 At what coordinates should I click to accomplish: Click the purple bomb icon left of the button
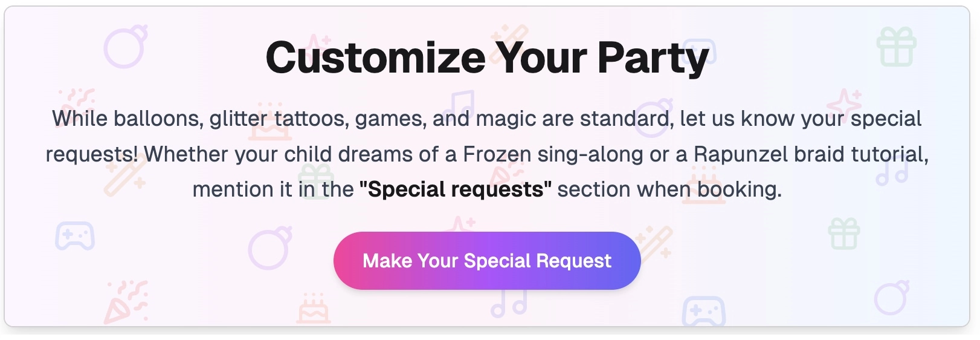(x=269, y=248)
